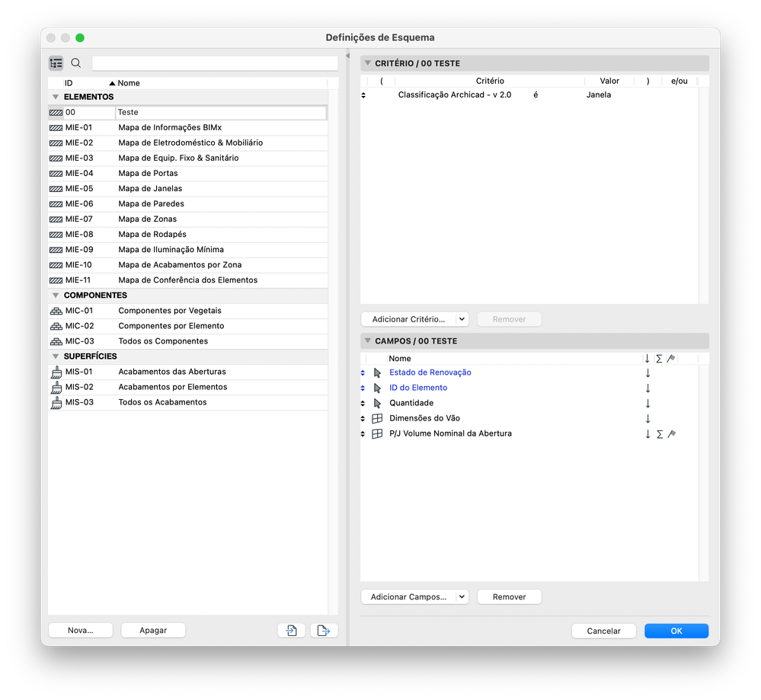
Task: Click reorder handle of Quantidade field
Action: pyautogui.click(x=363, y=404)
